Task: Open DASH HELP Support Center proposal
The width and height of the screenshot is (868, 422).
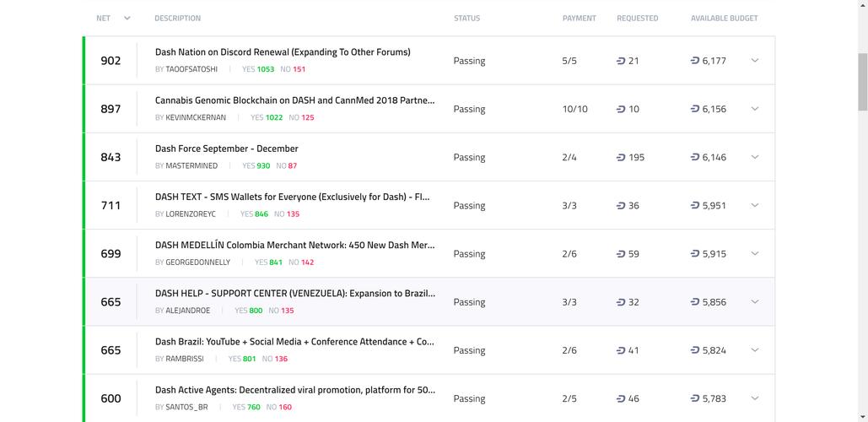Action: (x=295, y=293)
